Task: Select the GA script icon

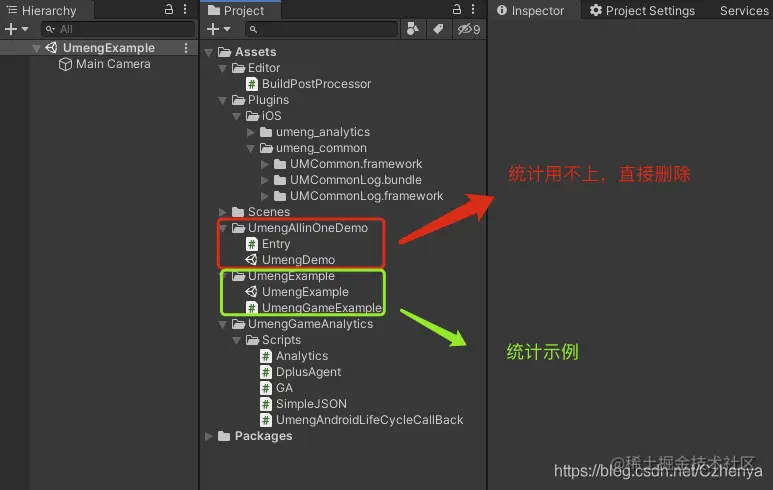Action: (266, 388)
